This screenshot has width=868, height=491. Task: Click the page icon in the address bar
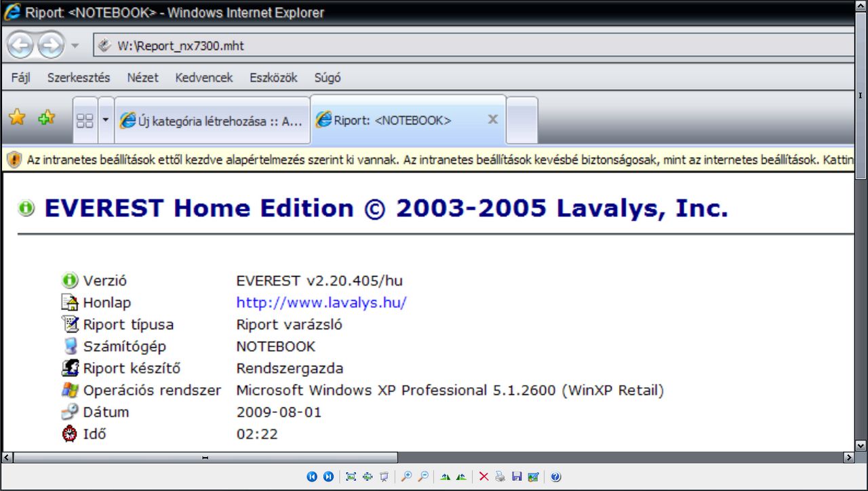click(x=104, y=46)
